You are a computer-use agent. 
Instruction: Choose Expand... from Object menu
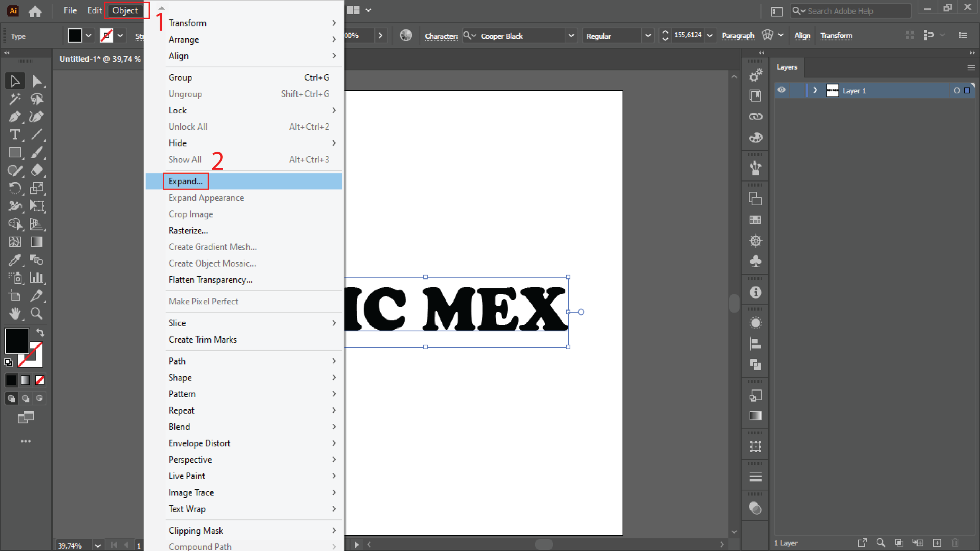[x=186, y=181]
